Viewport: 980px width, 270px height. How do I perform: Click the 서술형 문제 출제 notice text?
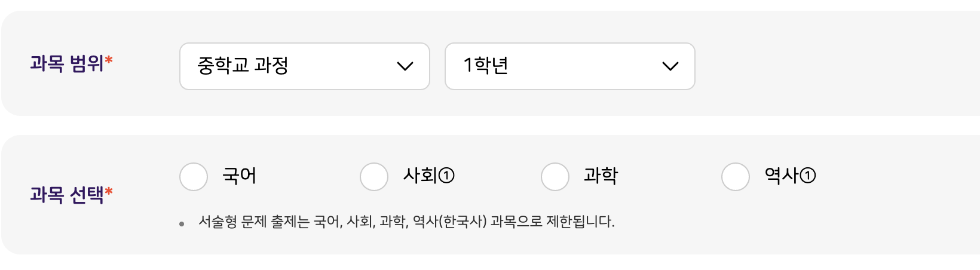point(406,222)
